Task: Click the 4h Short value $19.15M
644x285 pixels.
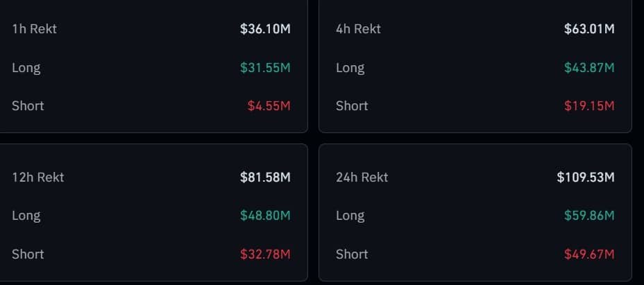Action: click(589, 106)
